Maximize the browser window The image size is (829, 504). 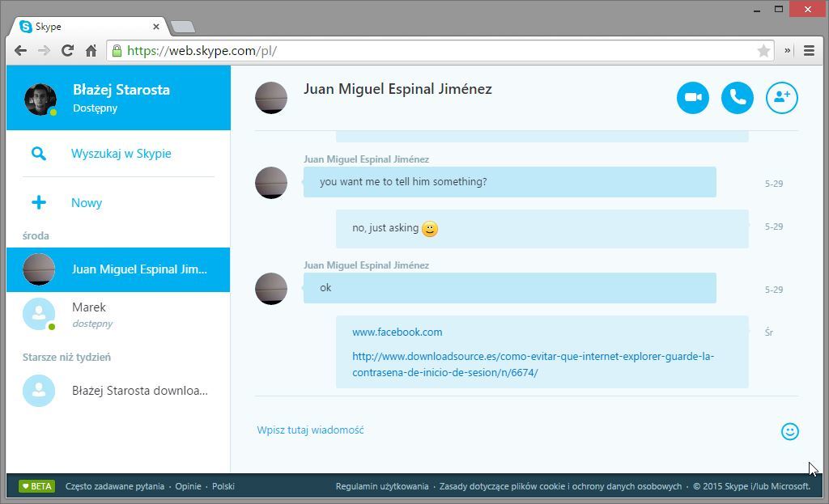[779, 9]
